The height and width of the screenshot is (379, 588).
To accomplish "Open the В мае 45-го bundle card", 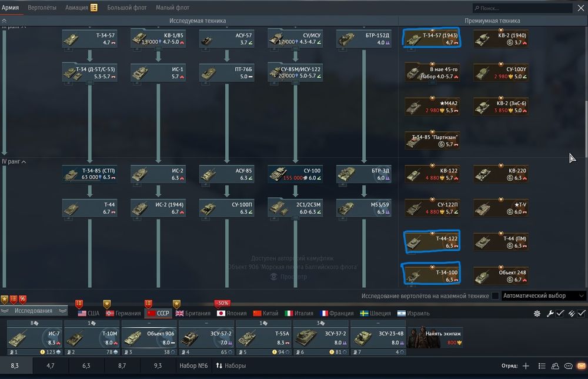I will click(x=432, y=73).
